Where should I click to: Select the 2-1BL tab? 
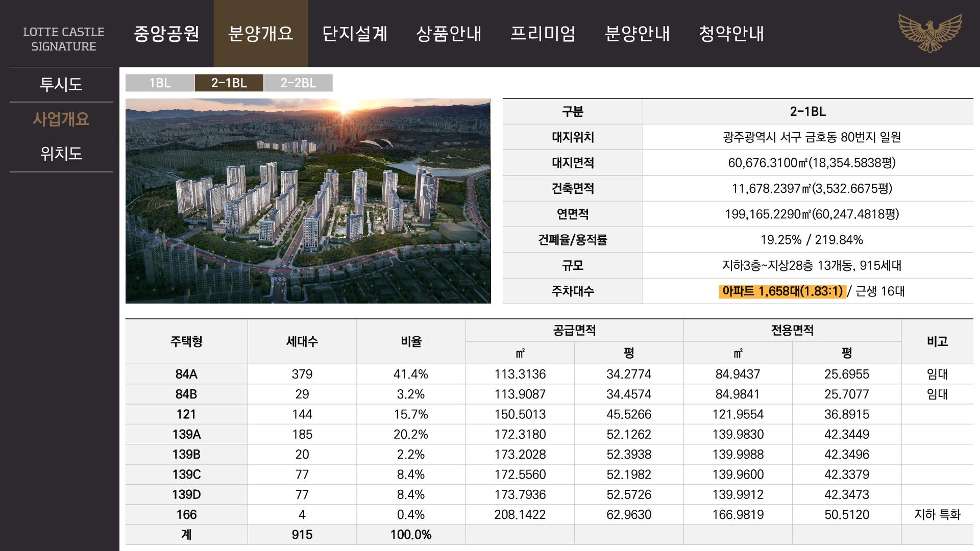(x=229, y=83)
